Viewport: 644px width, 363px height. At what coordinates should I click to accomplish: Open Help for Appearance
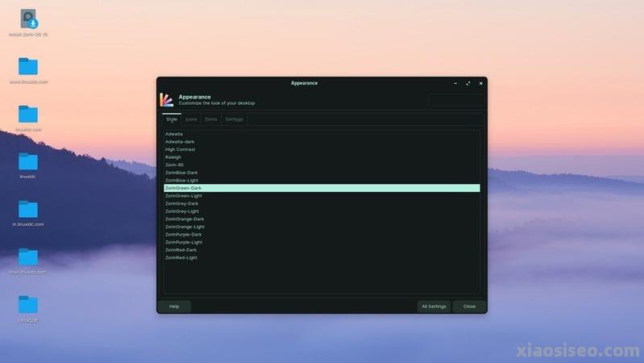coord(174,307)
